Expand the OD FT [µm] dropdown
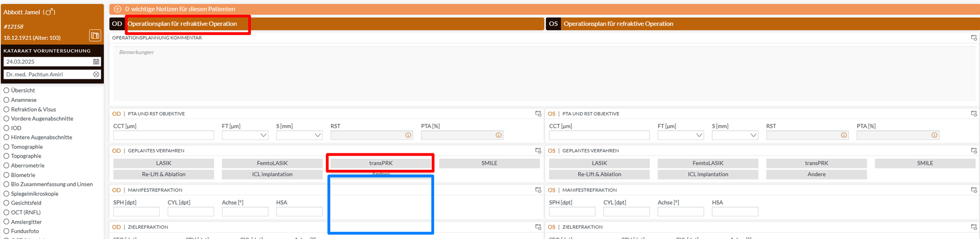 pyautogui.click(x=263, y=135)
